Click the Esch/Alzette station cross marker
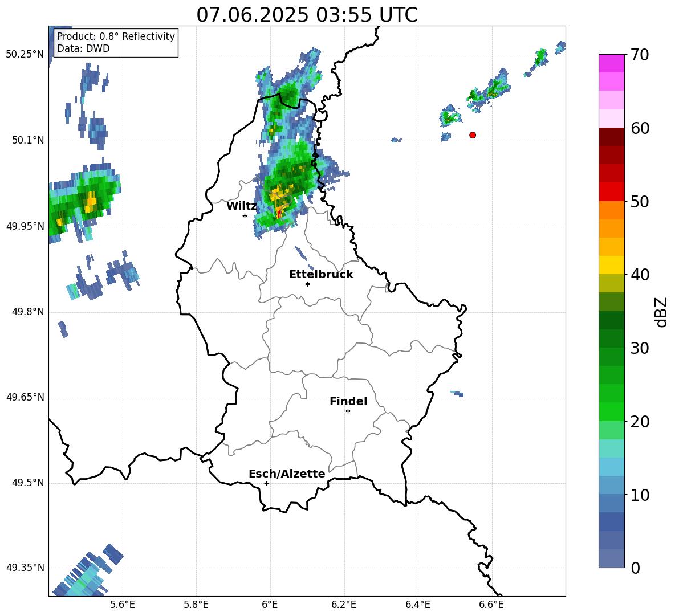675x616 pixels. tap(266, 483)
